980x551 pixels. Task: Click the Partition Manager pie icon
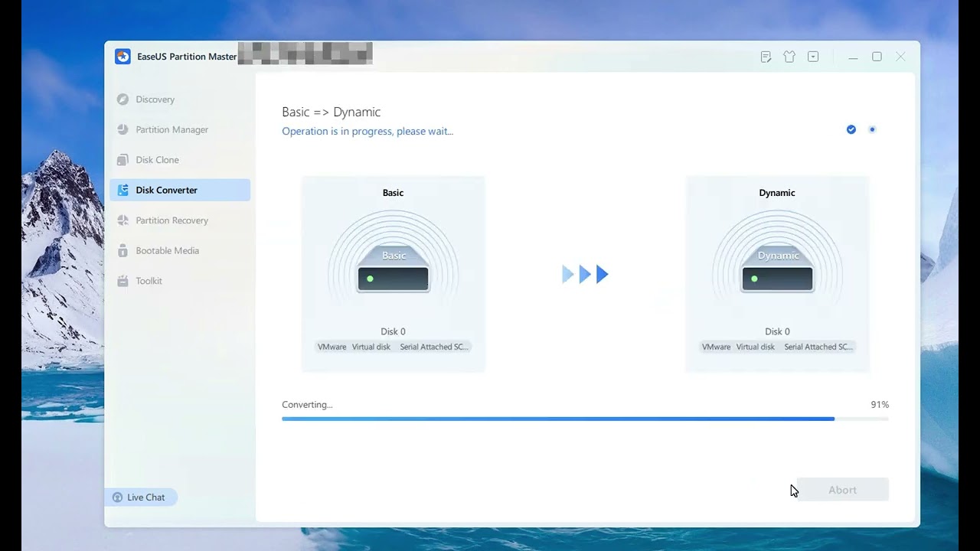(x=122, y=129)
